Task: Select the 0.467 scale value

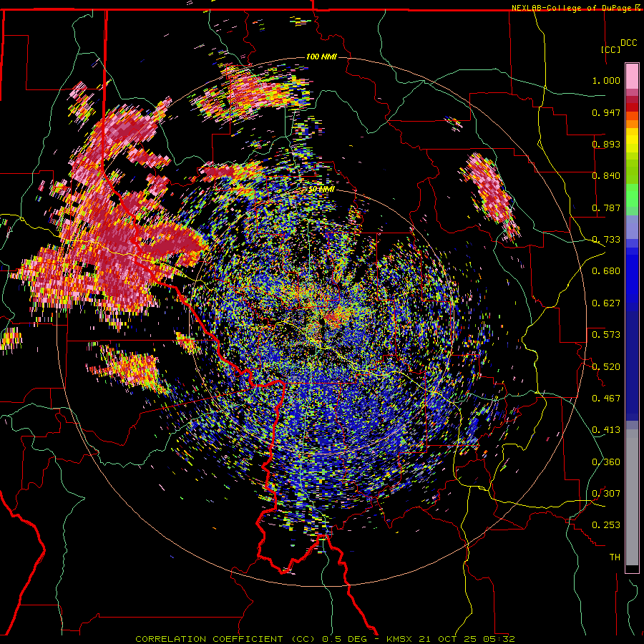Action: pos(606,398)
